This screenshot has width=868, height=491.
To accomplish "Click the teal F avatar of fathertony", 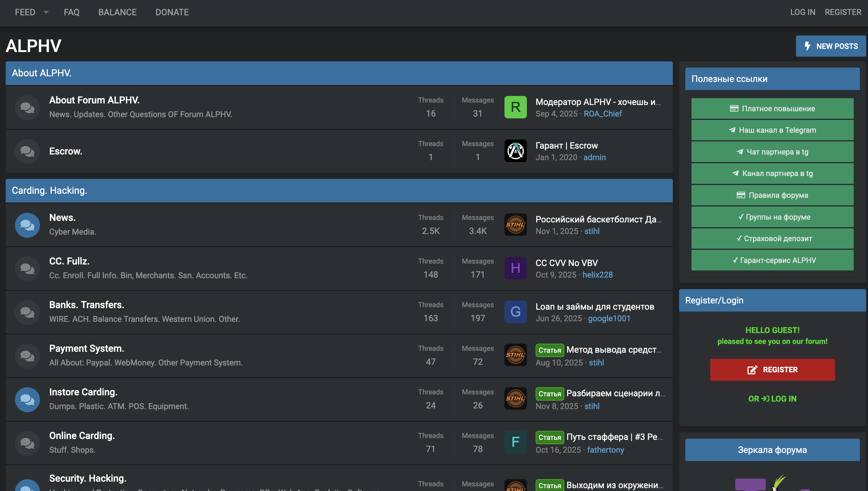I will (x=515, y=442).
